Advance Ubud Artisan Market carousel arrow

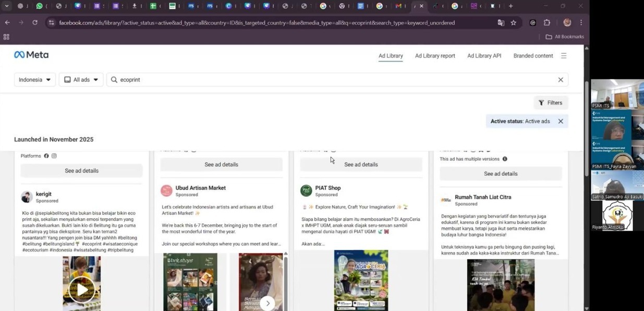(268, 303)
